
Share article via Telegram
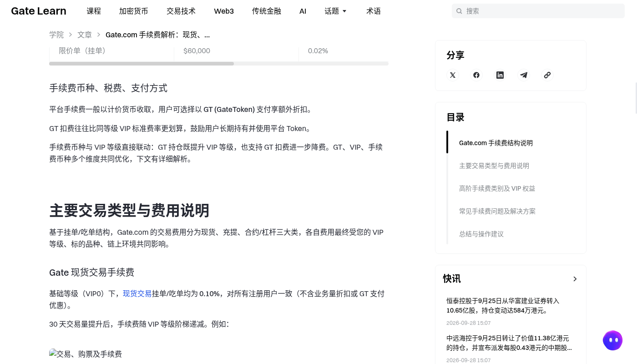point(524,75)
